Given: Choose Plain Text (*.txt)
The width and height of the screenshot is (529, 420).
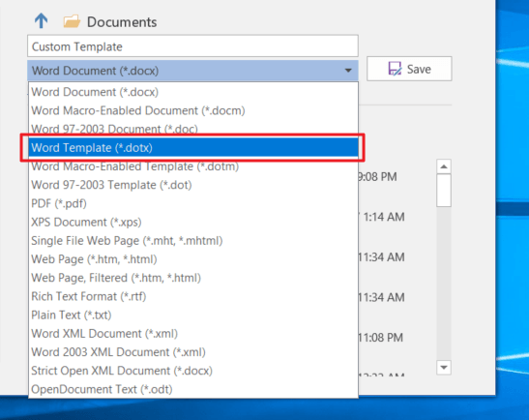Looking at the screenshot, I should (193, 315).
